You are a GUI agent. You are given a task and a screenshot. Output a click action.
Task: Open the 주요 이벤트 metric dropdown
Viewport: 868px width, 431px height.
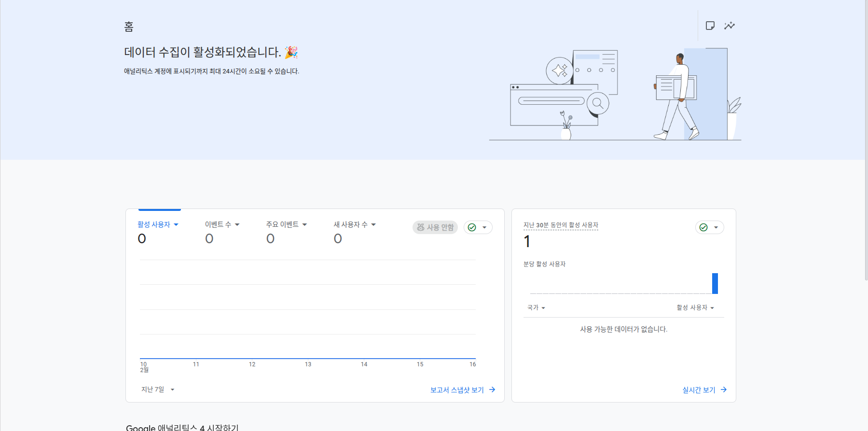[x=286, y=224]
